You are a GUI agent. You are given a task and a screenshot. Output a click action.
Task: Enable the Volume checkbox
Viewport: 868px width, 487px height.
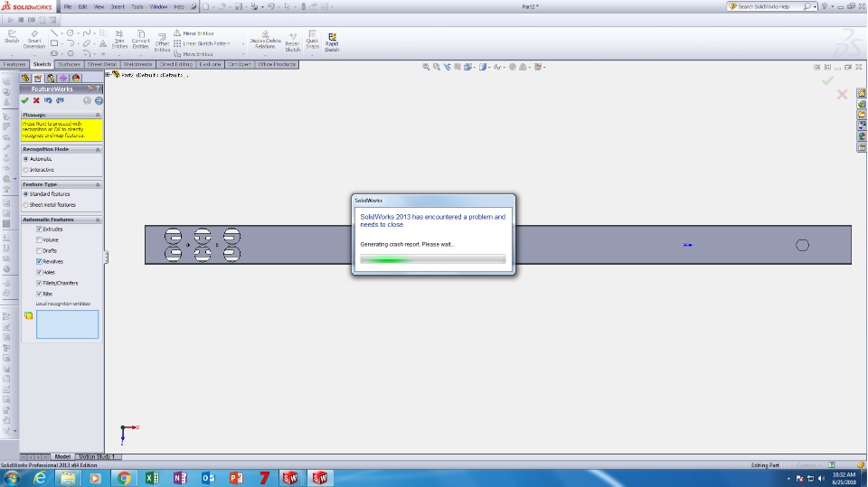39,240
